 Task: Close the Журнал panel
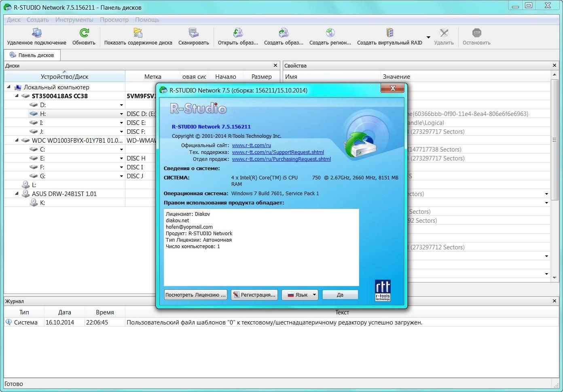(x=555, y=301)
